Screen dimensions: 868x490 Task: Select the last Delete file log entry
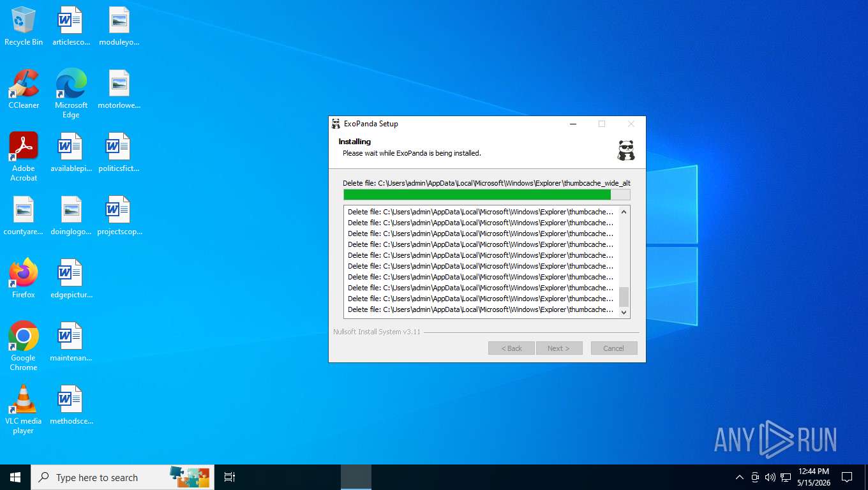481,309
